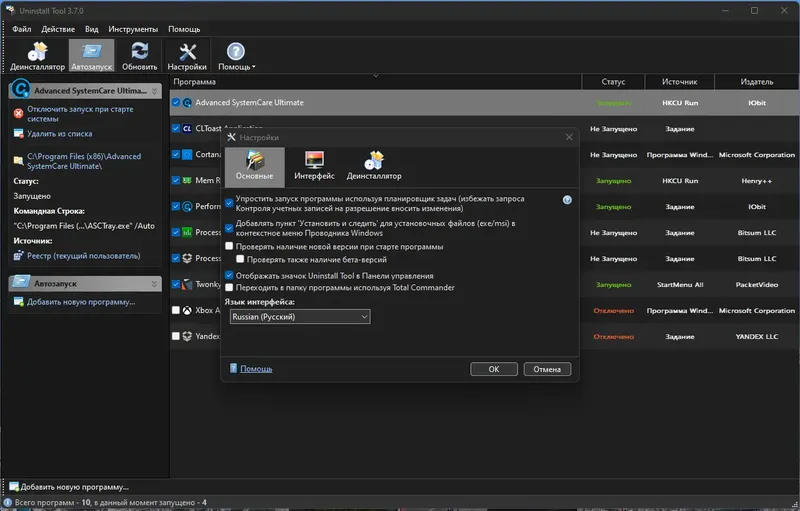Select the Henry++ publisher cell

757,181
